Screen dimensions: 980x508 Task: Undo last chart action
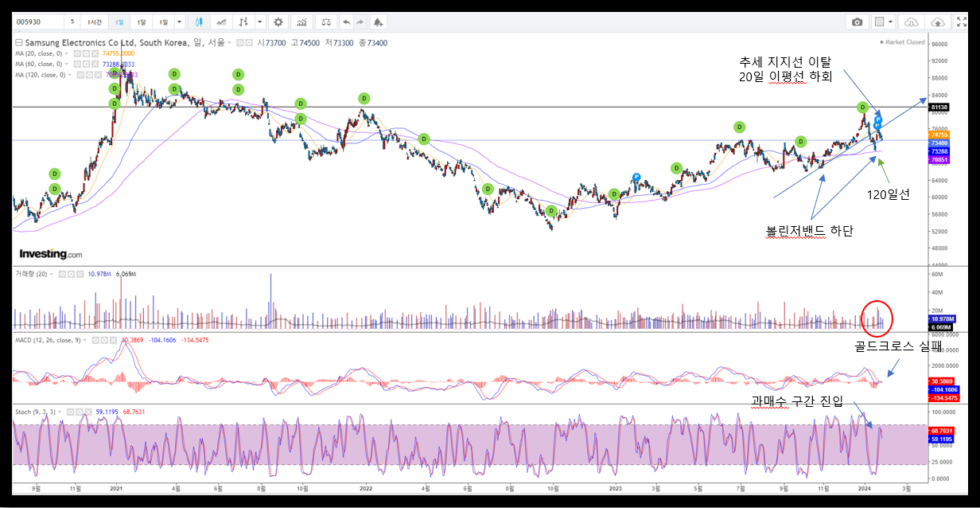347,22
